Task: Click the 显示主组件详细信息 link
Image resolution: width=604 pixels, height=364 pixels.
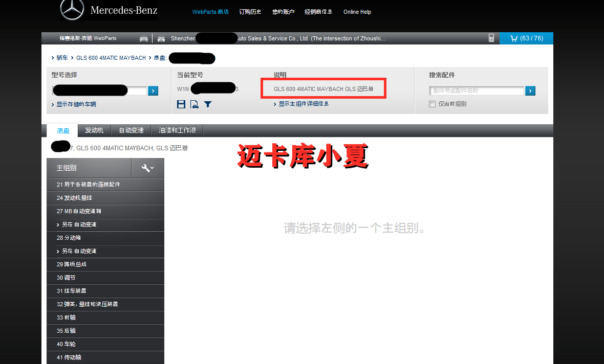Action: coord(303,104)
